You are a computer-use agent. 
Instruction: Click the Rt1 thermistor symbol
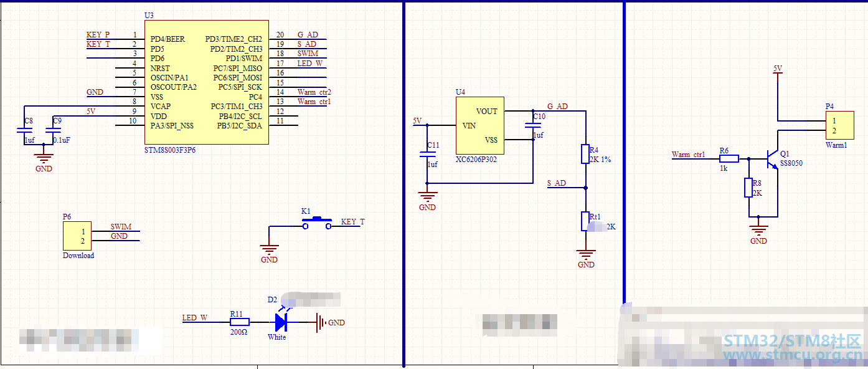(x=585, y=221)
